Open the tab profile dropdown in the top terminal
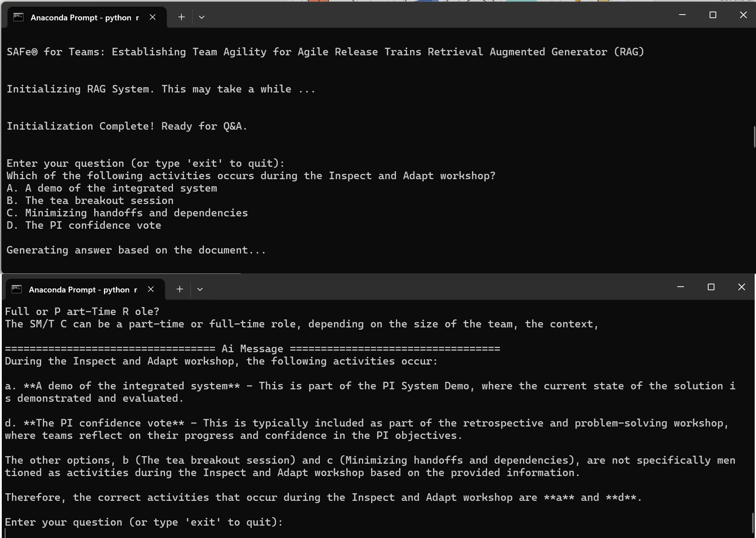This screenshot has width=756, height=538. click(202, 17)
